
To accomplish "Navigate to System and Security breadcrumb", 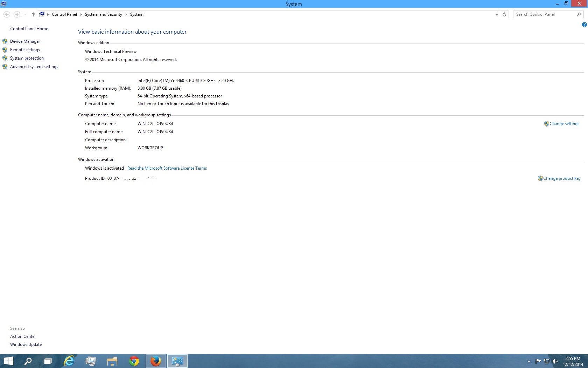I will 103,14.
